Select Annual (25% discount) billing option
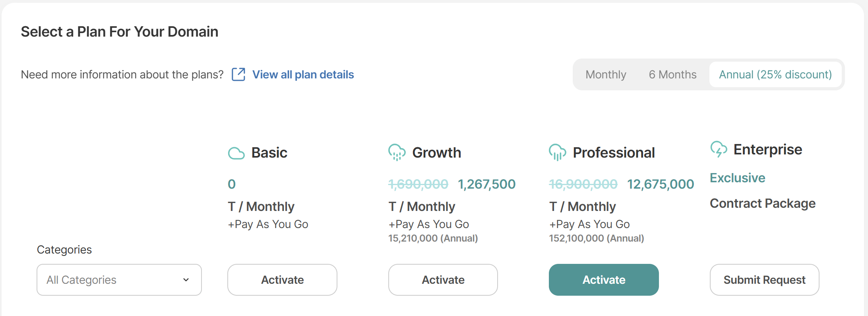The width and height of the screenshot is (868, 316). 775,74
